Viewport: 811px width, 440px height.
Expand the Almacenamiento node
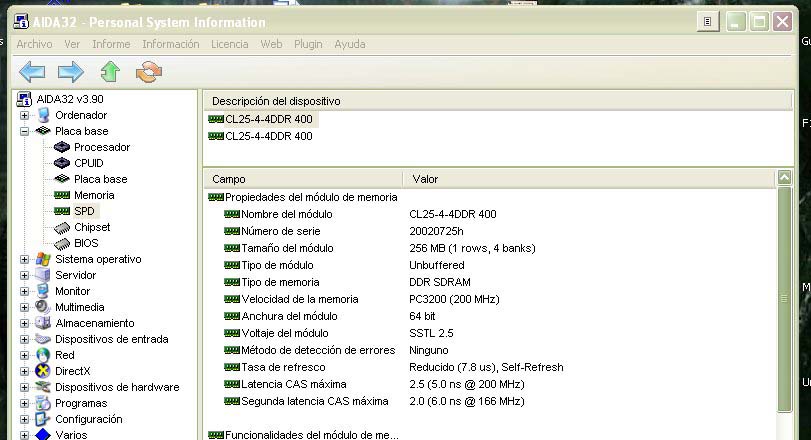click(24, 323)
